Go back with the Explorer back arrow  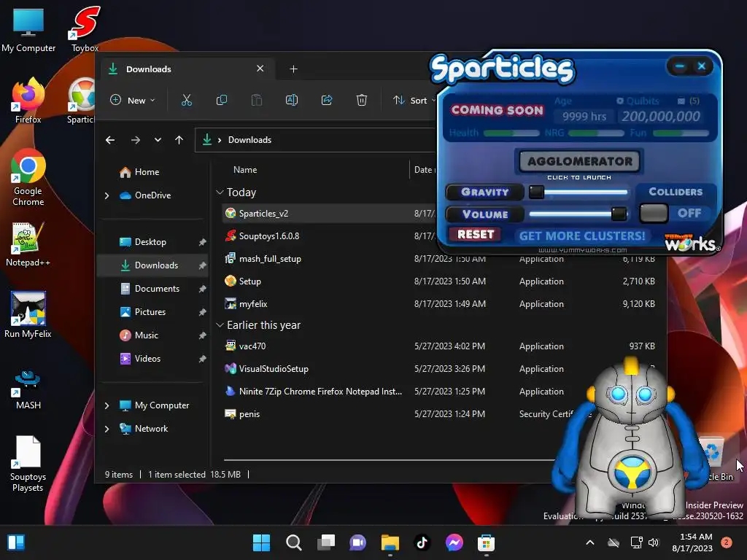pyautogui.click(x=110, y=140)
